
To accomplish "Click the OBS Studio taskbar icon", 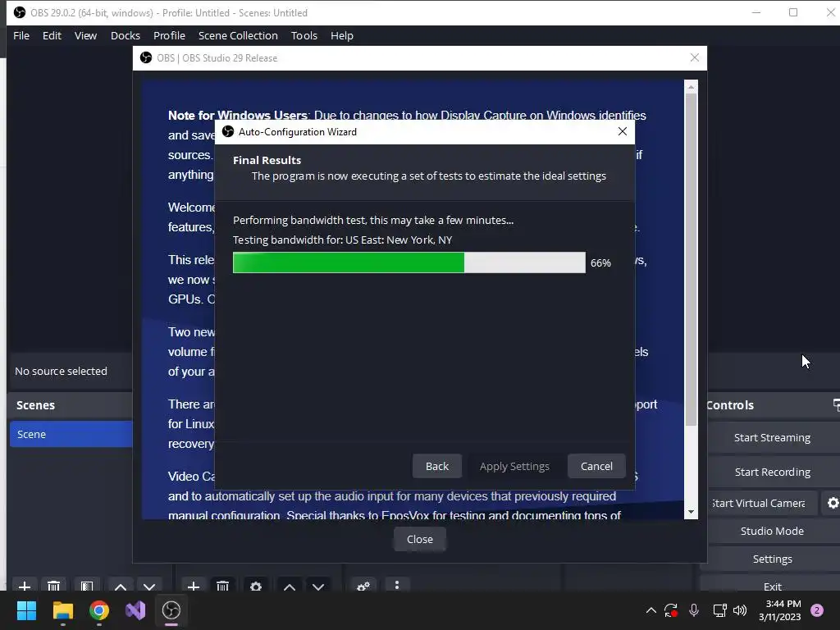I will tap(171, 610).
